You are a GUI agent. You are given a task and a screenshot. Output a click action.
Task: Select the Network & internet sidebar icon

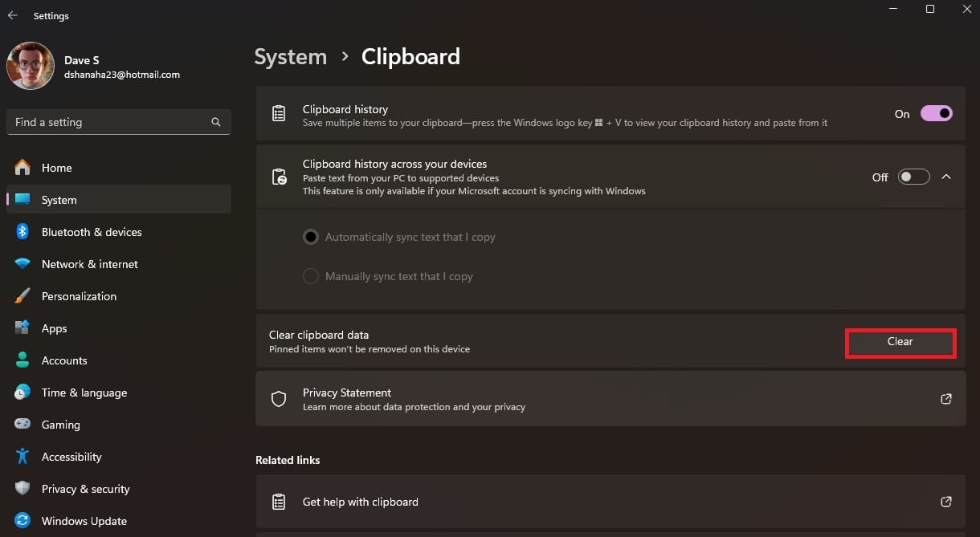[23, 263]
